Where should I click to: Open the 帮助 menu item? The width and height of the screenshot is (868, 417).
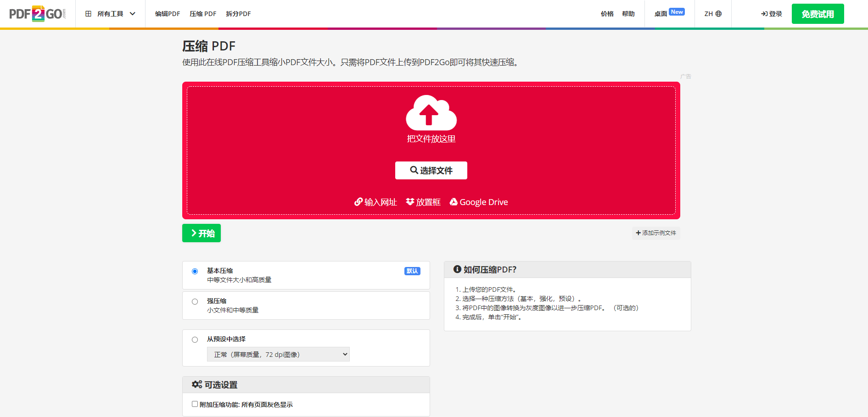[628, 13]
